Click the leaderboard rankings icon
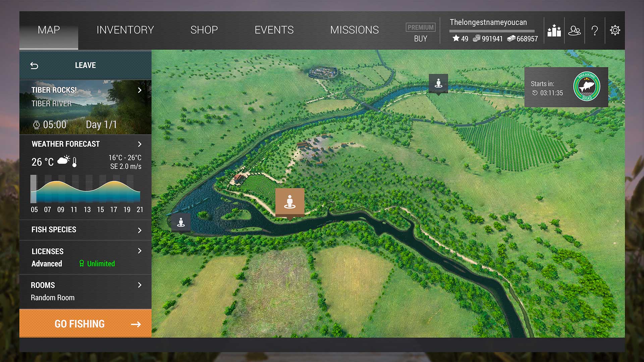Viewport: 644px width, 362px height. click(x=555, y=30)
